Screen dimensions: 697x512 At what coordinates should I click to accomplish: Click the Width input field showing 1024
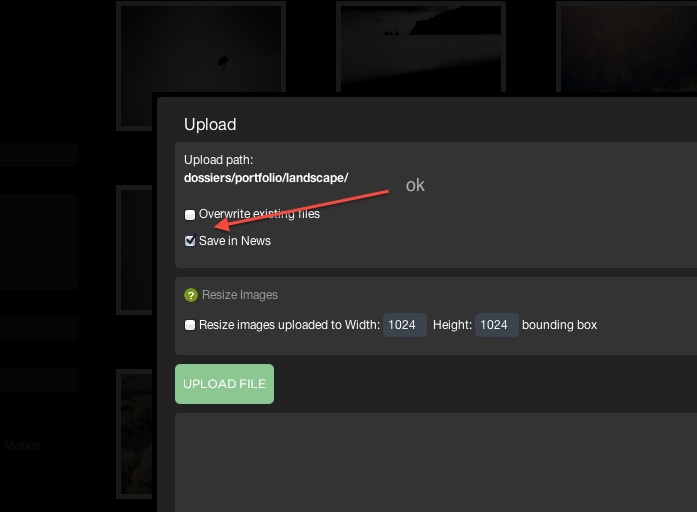(x=405, y=325)
